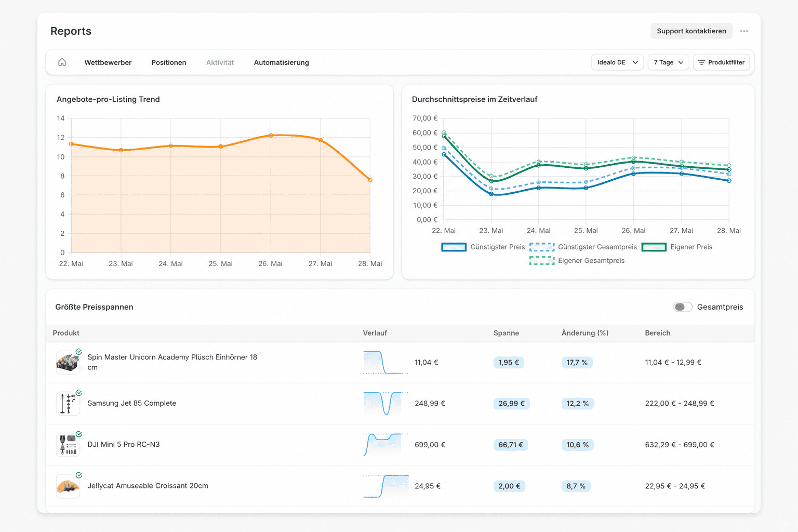
Task: Expand the 7 Tage time range dropdown
Action: click(669, 62)
